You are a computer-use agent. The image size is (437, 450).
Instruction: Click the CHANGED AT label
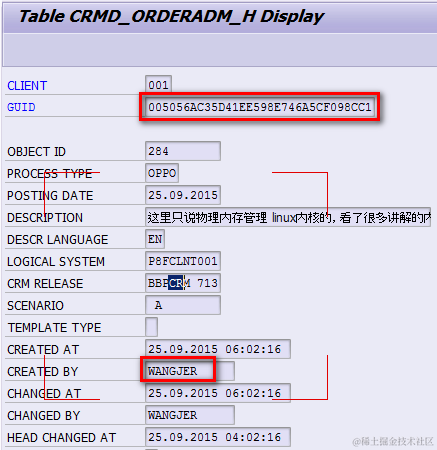coord(44,394)
